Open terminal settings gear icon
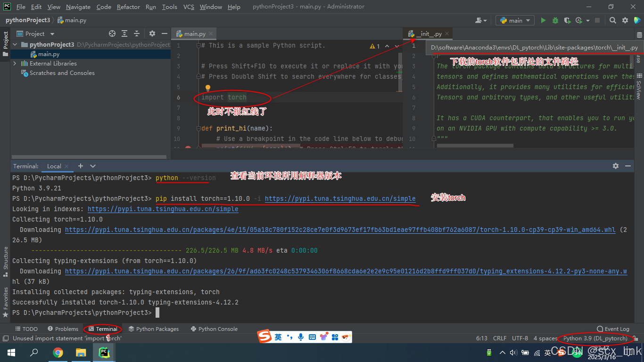 click(615, 166)
